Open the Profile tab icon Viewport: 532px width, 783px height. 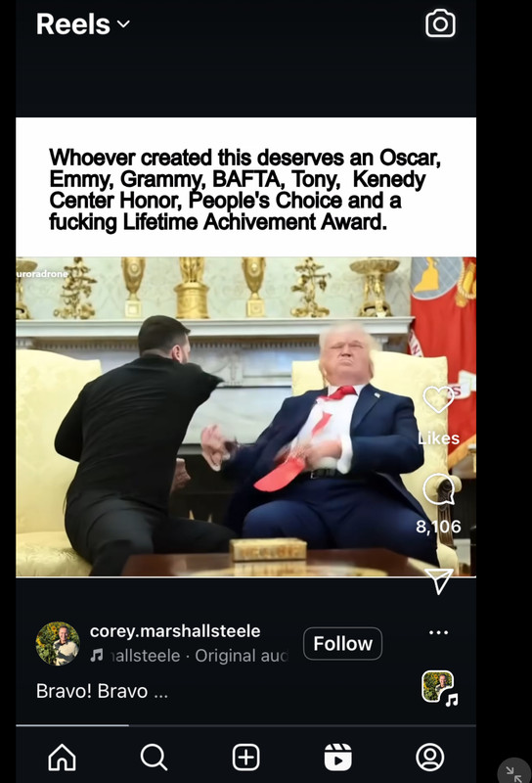coord(429,757)
